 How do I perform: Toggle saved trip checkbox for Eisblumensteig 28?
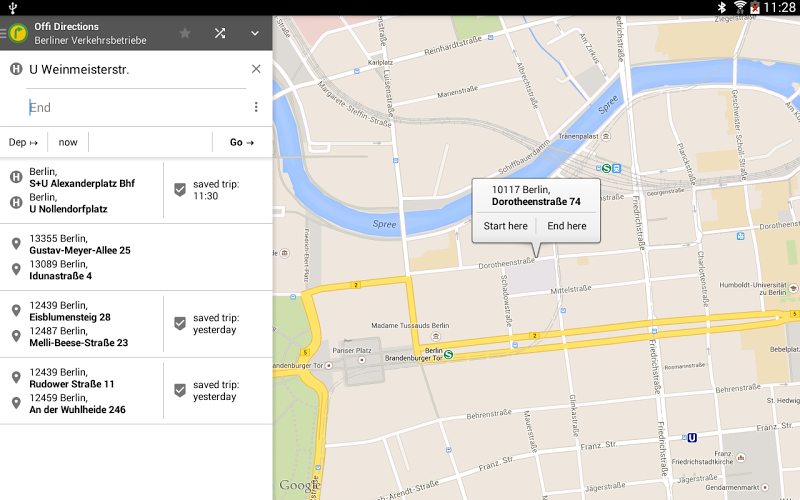(180, 323)
